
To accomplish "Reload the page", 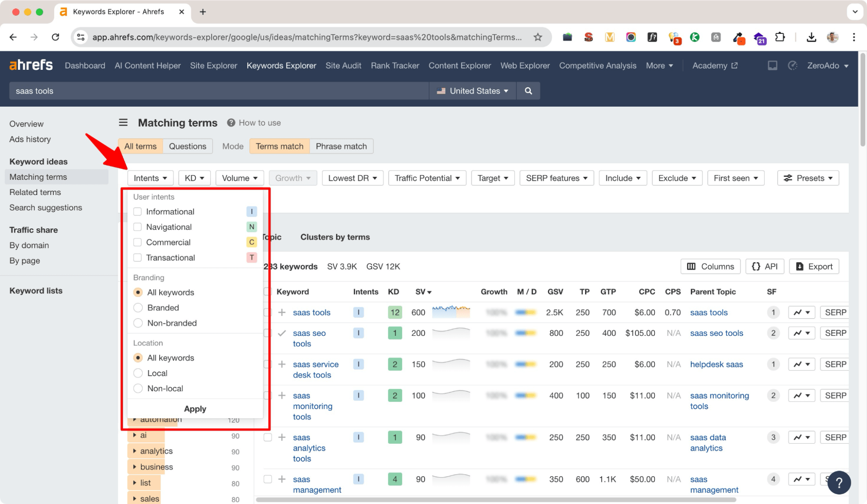I will [56, 37].
